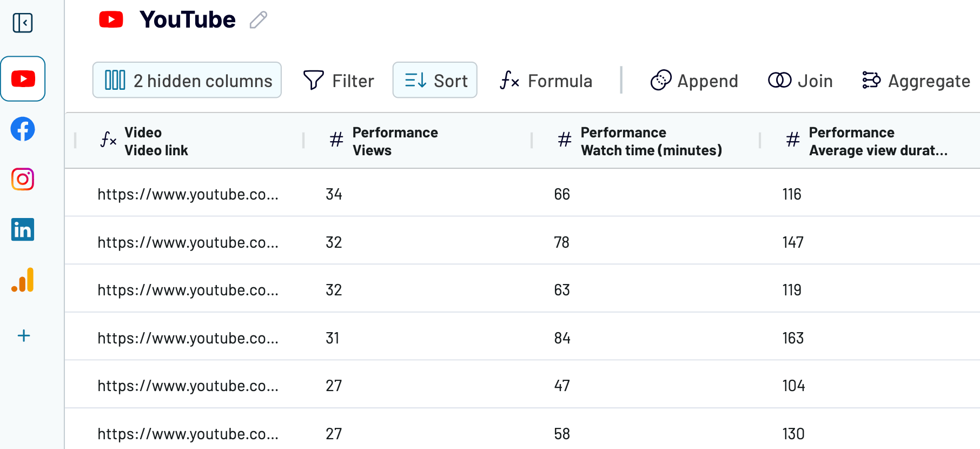Click the red YouTube logo beside title
This screenshot has height=449, width=980.
111,20
